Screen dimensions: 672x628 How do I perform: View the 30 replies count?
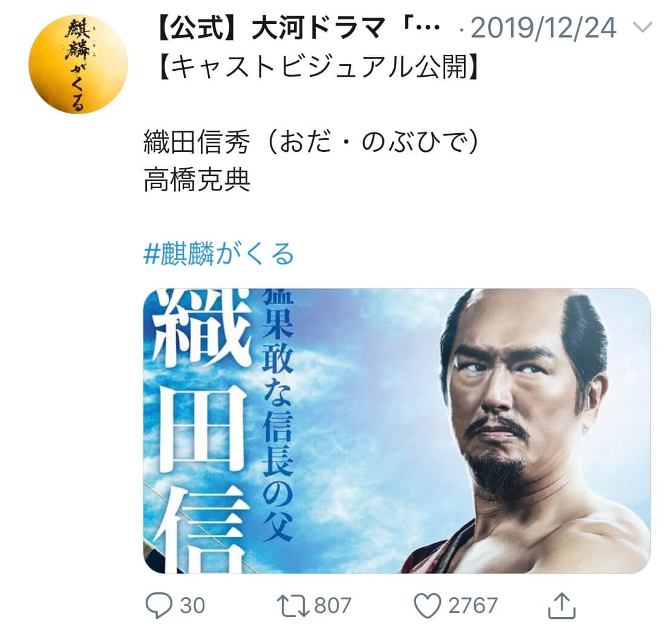[192, 605]
